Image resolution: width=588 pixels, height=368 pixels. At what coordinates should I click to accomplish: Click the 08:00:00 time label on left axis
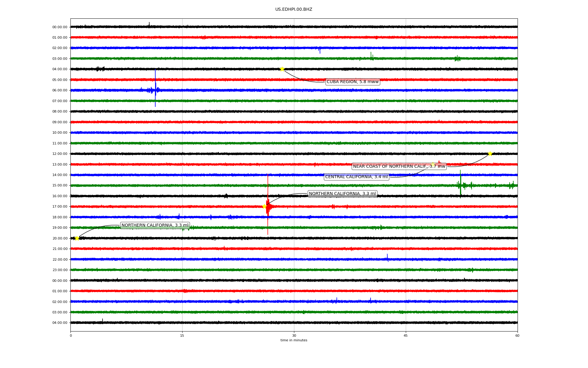[60, 112]
